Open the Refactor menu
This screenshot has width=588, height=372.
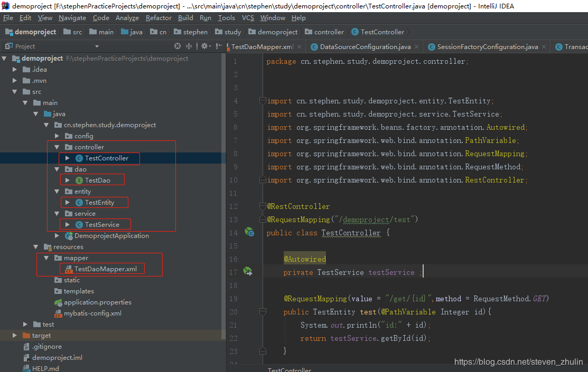point(158,17)
